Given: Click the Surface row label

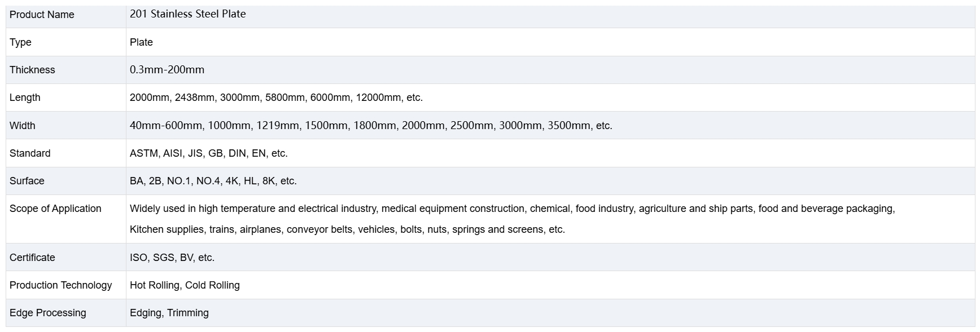Looking at the screenshot, I should (27, 181).
